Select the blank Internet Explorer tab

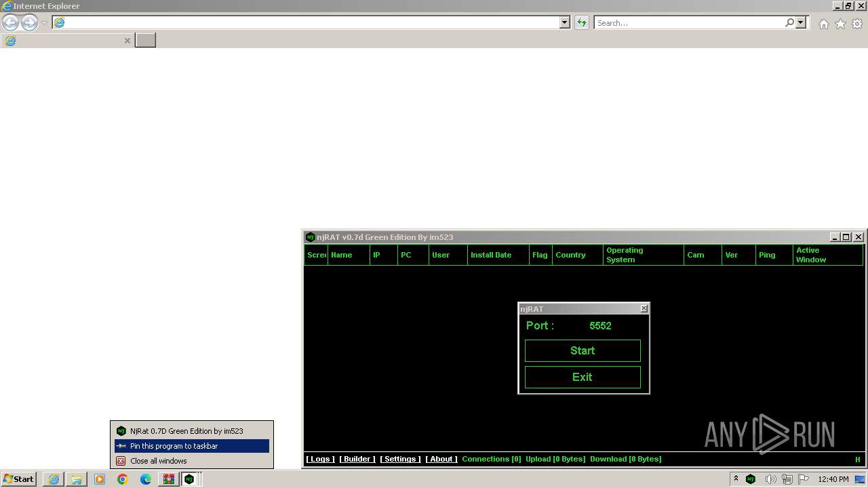point(66,41)
